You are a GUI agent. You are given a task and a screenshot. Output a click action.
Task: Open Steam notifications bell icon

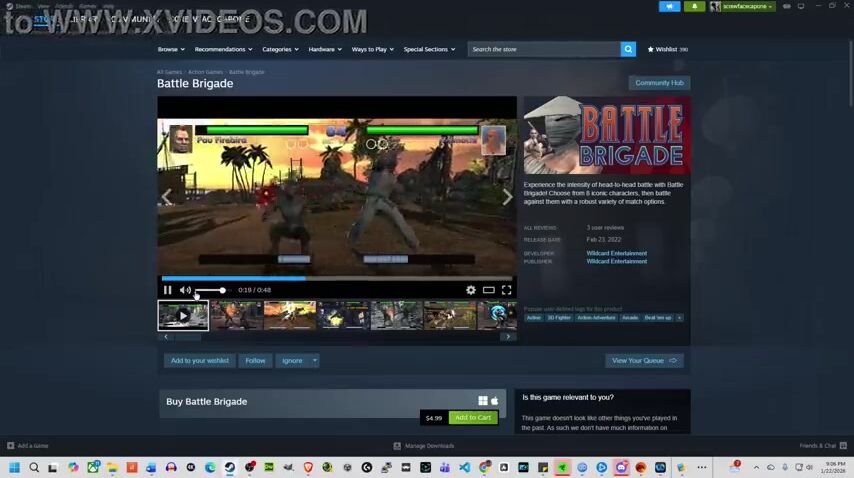pyautogui.click(x=694, y=6)
